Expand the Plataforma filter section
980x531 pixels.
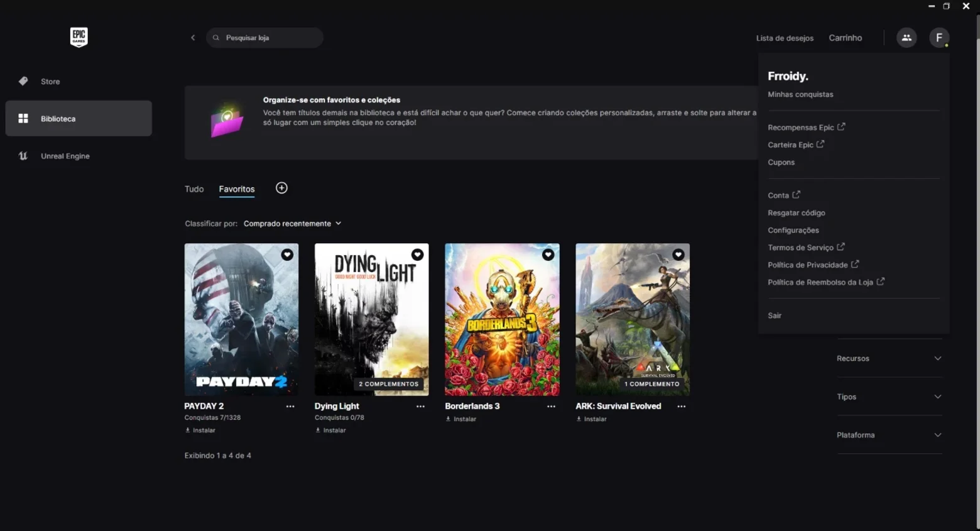[889, 435]
